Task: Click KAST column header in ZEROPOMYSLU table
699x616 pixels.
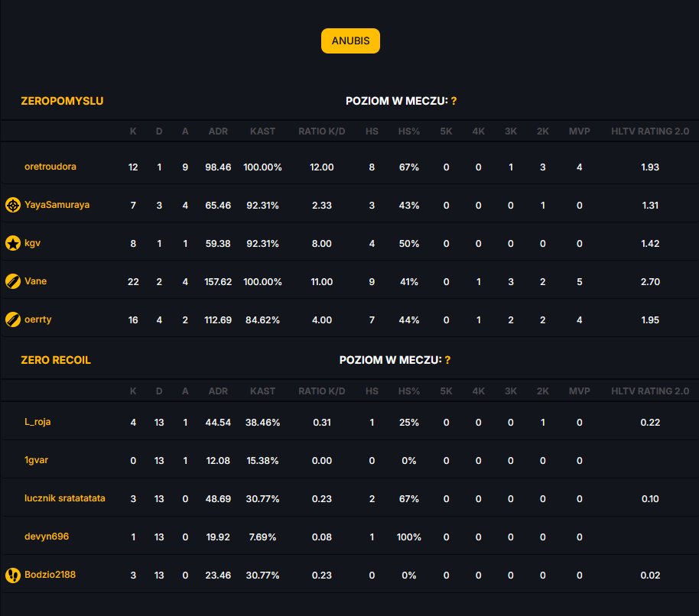Action: (x=262, y=131)
